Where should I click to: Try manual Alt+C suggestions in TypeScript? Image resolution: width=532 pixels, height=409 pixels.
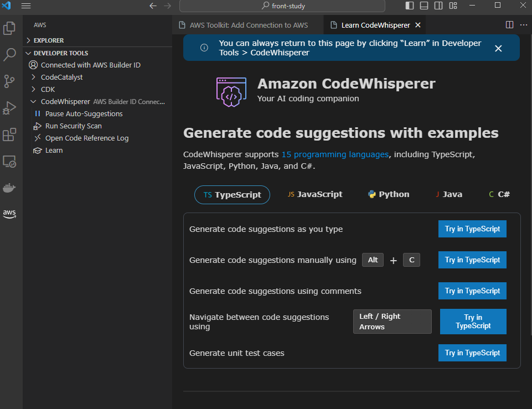coord(472,260)
